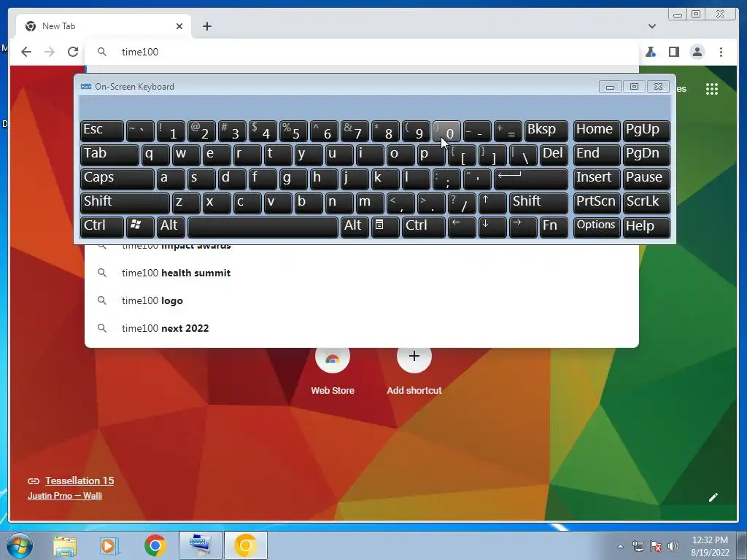Click the Chrome forward arrow
The width and height of the screenshot is (747, 560).
pyautogui.click(x=50, y=52)
